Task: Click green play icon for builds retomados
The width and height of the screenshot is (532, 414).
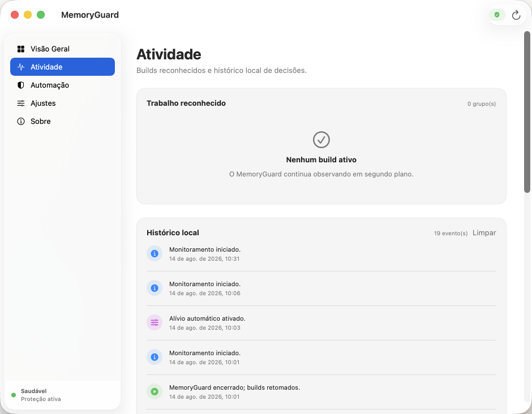Action: tap(155, 391)
